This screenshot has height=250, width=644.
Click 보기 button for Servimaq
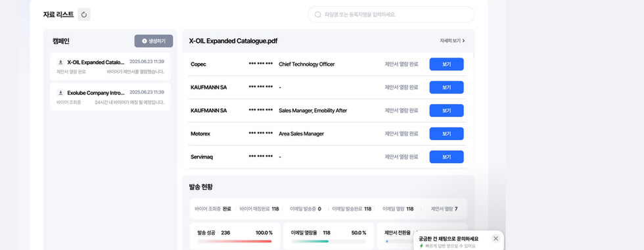tap(446, 157)
